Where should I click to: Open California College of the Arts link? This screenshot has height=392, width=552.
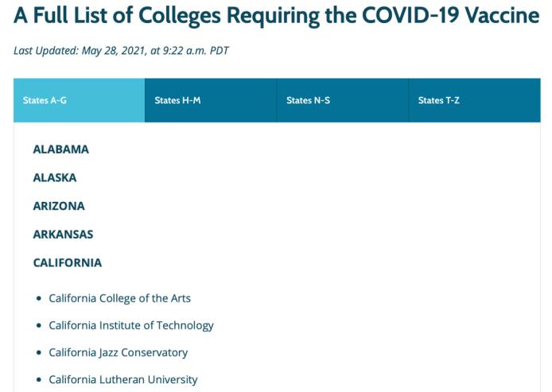[119, 299]
